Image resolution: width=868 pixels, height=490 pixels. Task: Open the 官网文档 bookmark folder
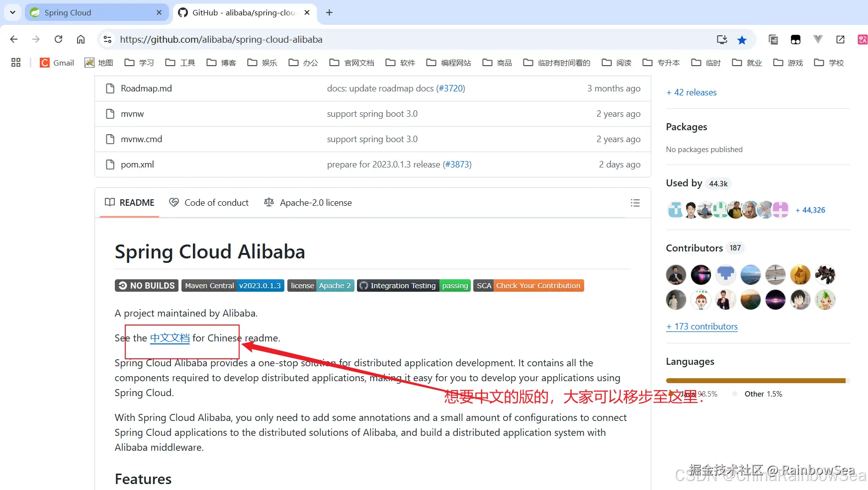tap(352, 63)
